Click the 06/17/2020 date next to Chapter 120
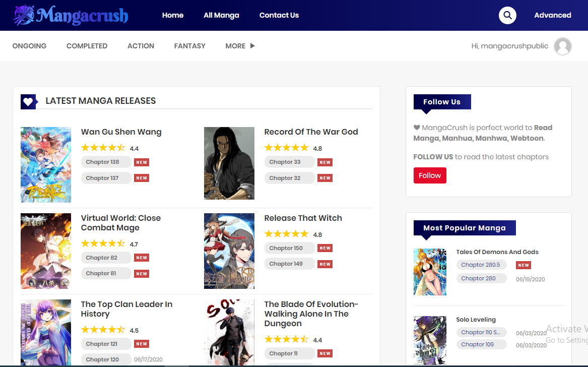 click(x=148, y=359)
